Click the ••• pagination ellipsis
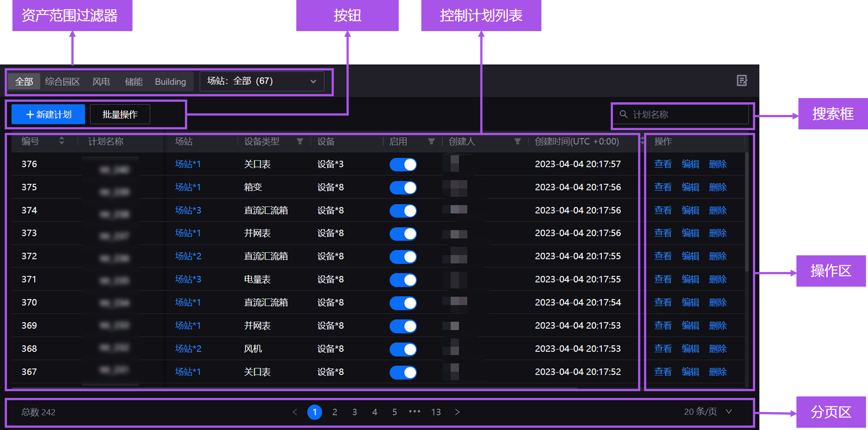This screenshot has width=868, height=430. click(414, 411)
